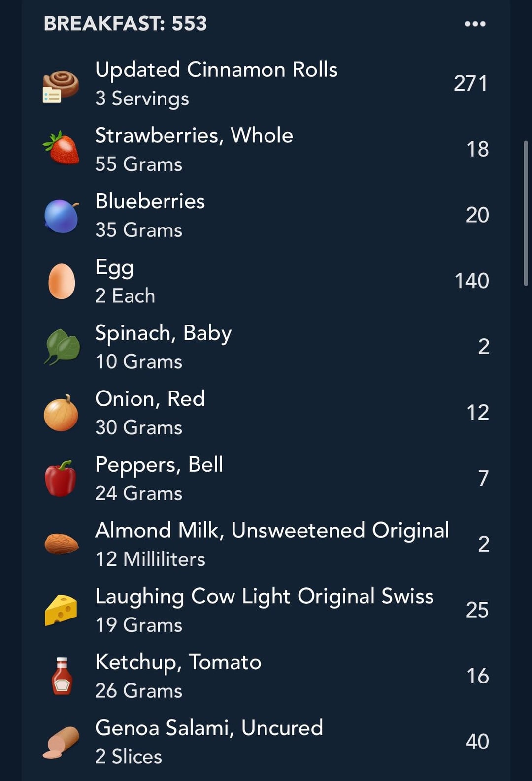Tap the cheese wedge icon
532x781 pixels.
click(61, 610)
